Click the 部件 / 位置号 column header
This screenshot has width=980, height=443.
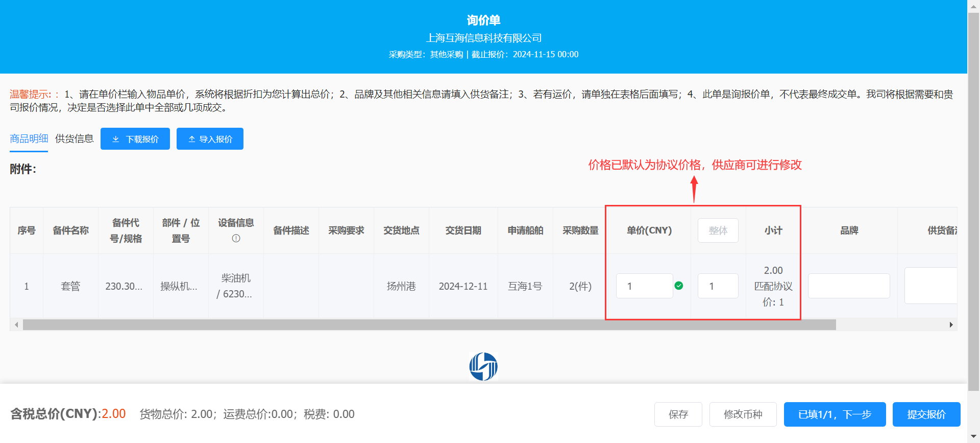point(181,230)
